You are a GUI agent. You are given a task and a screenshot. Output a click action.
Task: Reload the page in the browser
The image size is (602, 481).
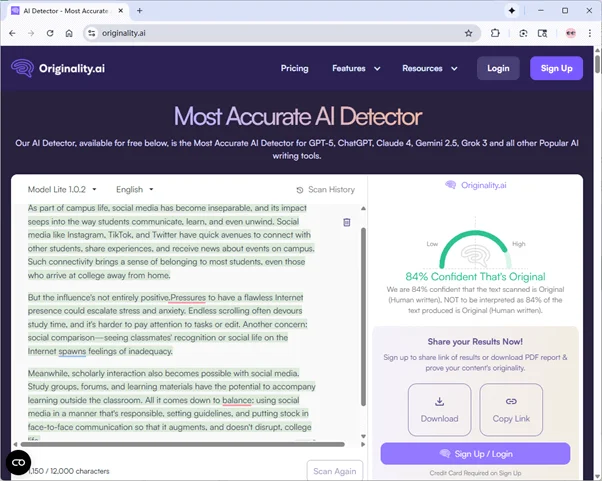coord(50,33)
